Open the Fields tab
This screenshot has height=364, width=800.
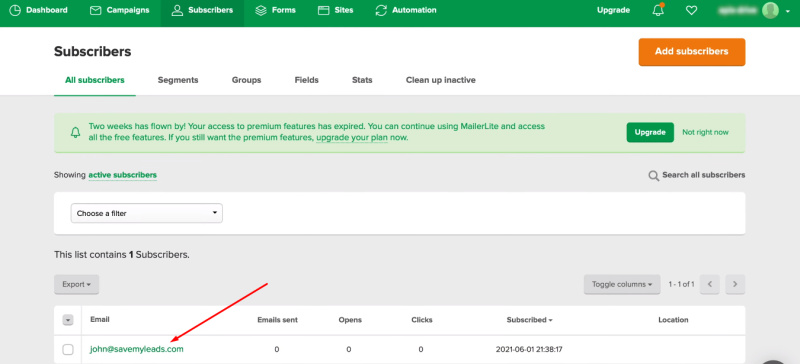[307, 80]
